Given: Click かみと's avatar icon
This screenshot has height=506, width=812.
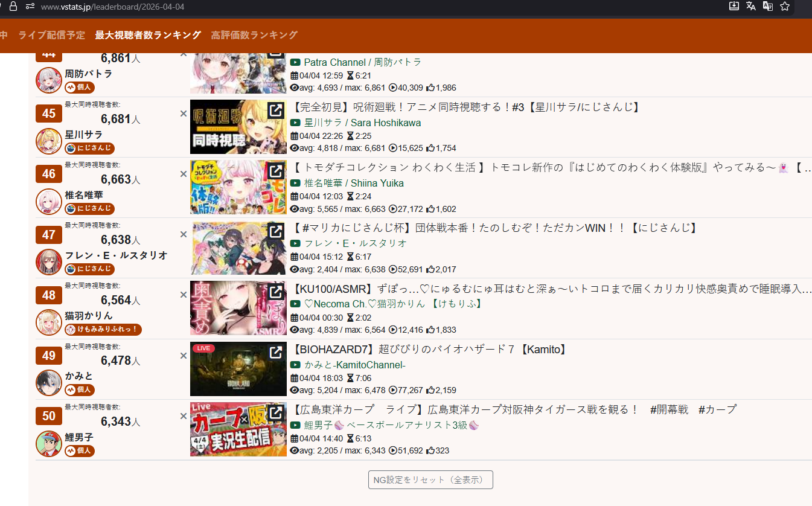Looking at the screenshot, I should coord(49,383).
